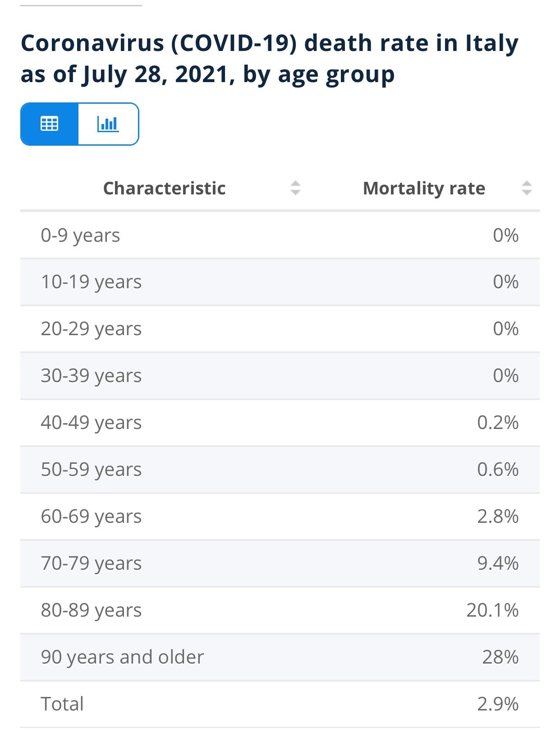Select the 70-79 years row label
560x747 pixels.
91,564
